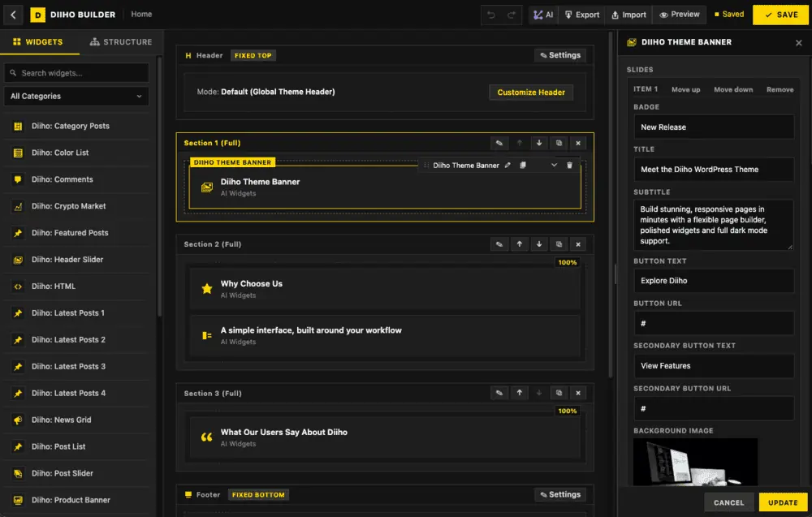812x517 pixels.
Task: Move Section 1 down
Action: (539, 144)
